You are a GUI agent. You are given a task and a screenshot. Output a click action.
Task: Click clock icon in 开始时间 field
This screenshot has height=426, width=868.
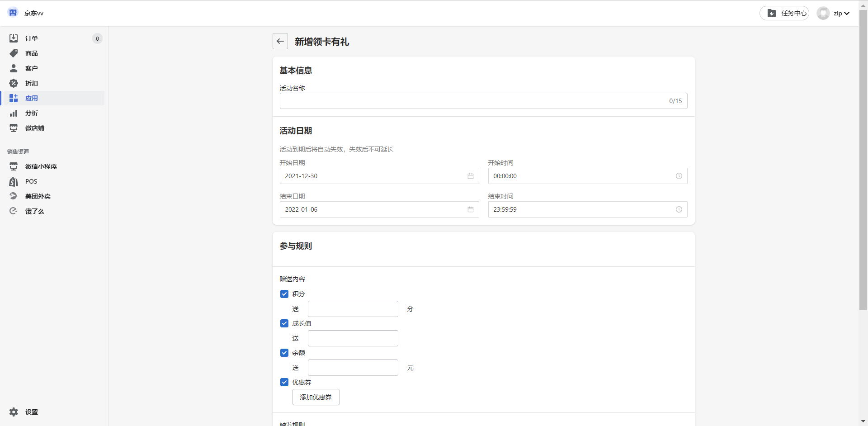coord(679,176)
